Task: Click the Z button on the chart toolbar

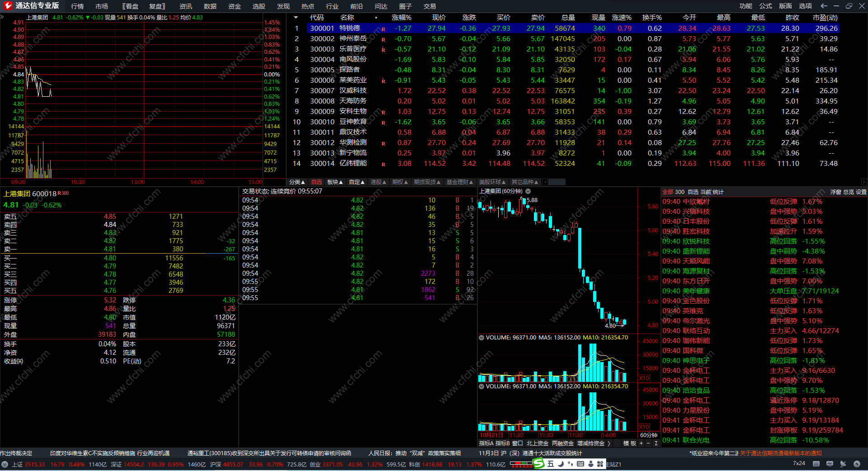Action: coord(656,443)
